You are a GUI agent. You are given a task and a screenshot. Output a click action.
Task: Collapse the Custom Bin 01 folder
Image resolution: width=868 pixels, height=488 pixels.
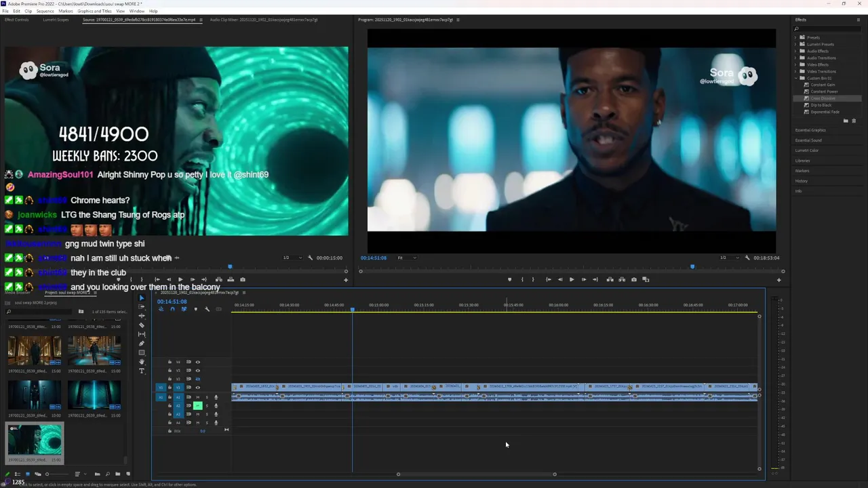(796, 78)
